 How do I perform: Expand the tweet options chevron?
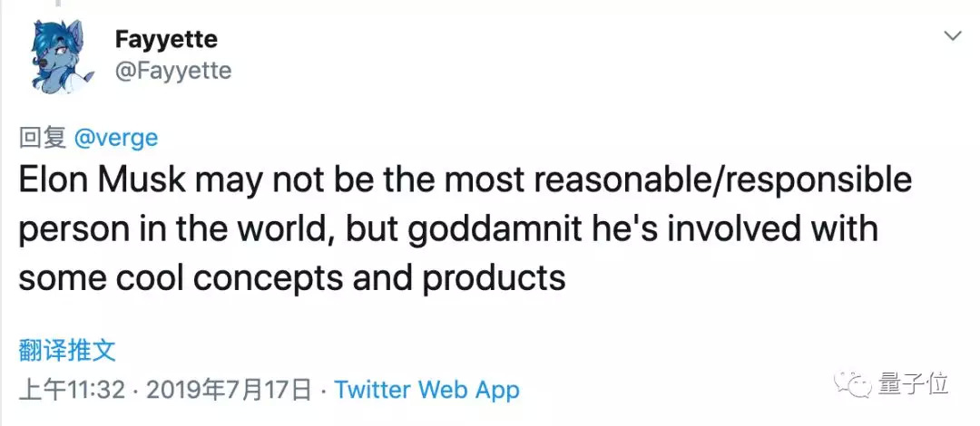[952, 36]
